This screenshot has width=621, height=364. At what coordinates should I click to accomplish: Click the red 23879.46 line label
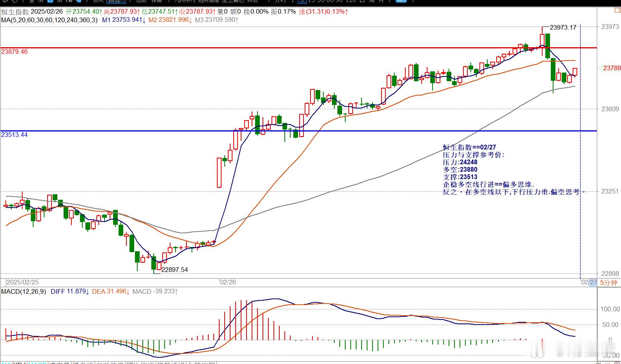point(14,51)
